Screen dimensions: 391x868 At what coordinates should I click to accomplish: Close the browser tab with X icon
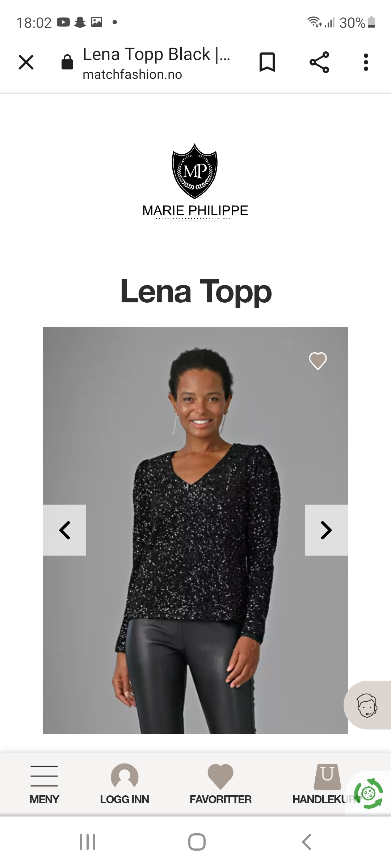(x=26, y=62)
